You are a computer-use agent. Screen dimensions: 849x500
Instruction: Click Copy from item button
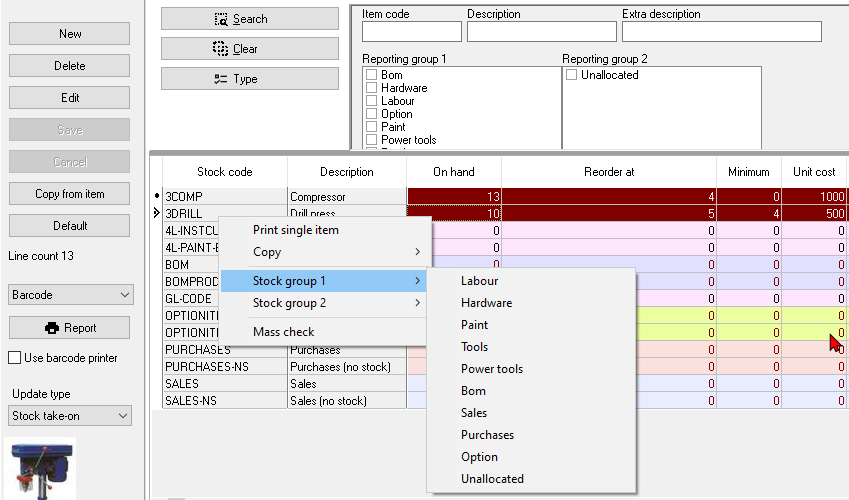69,194
